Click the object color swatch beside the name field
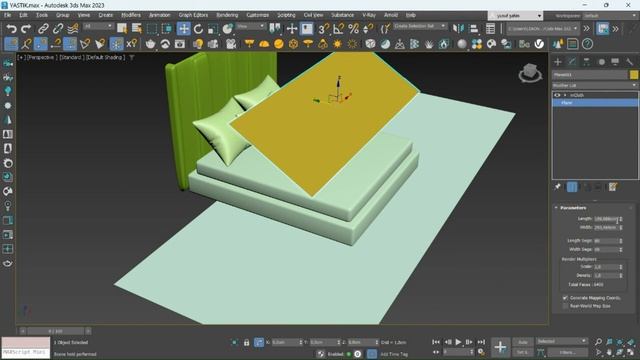640x360 pixels. (x=634, y=75)
